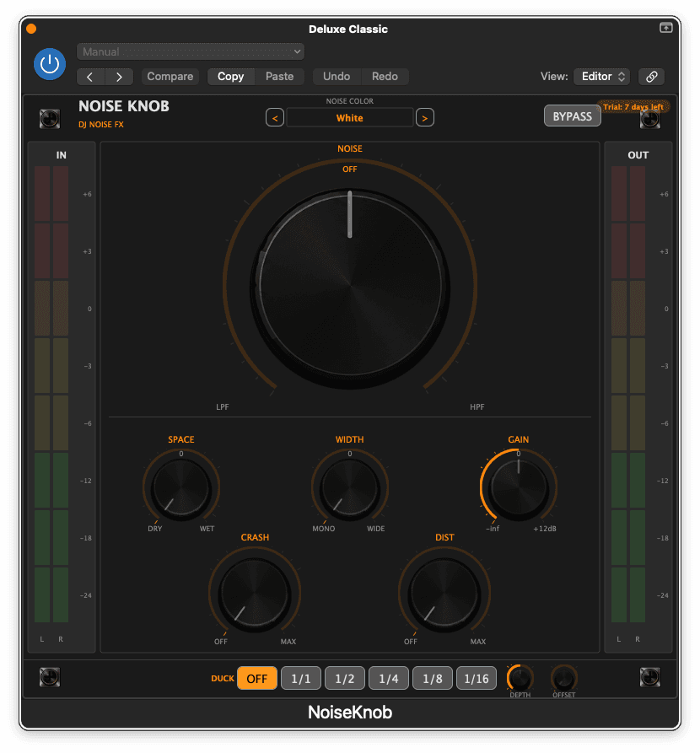Click the NOISE KNOB title logo
Viewport: 700px width, 753px height.
(x=123, y=106)
